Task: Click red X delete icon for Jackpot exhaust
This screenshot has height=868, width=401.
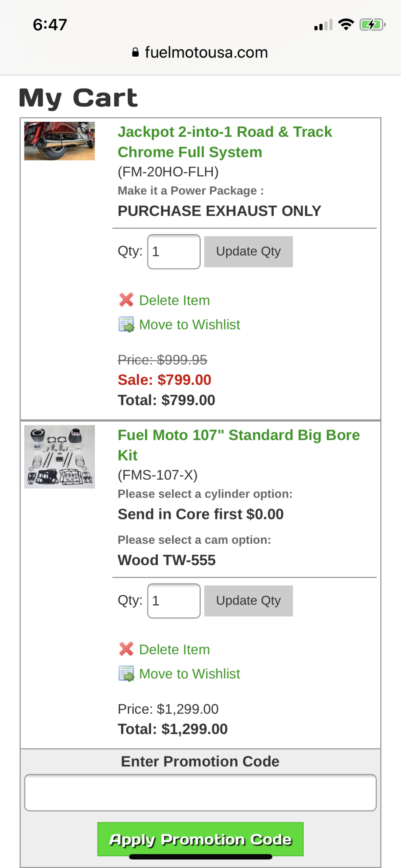Action: [126, 300]
